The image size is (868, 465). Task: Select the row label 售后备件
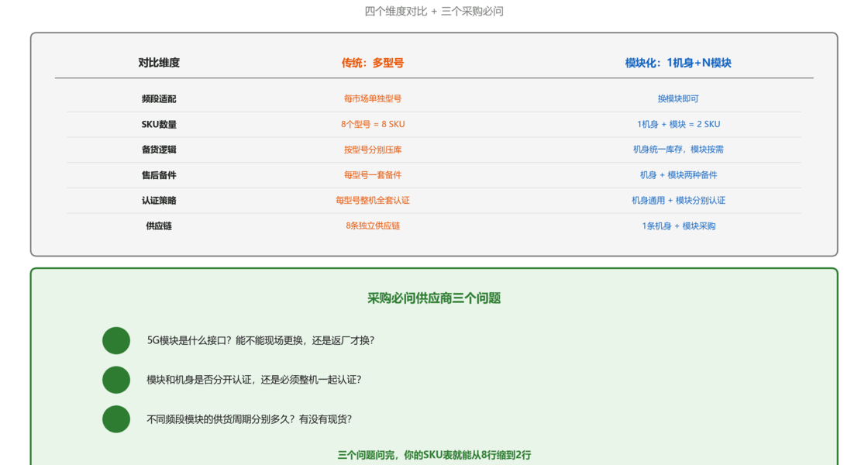tap(159, 175)
